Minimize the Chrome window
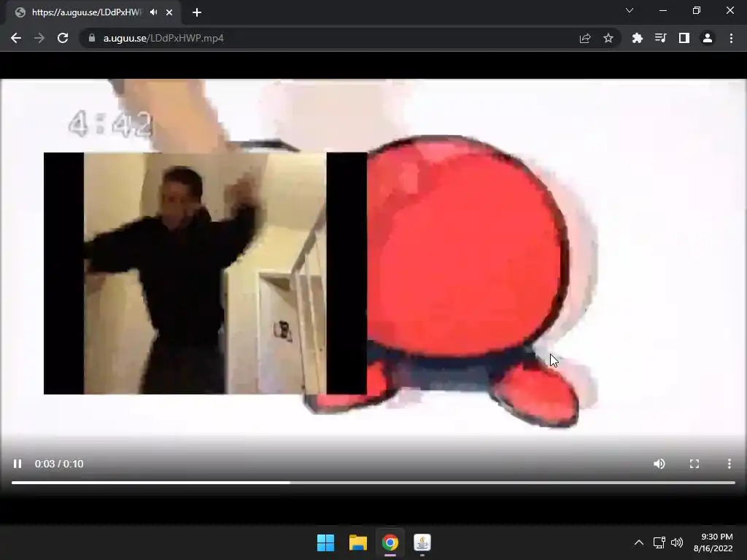This screenshot has height=560, width=747. [663, 10]
